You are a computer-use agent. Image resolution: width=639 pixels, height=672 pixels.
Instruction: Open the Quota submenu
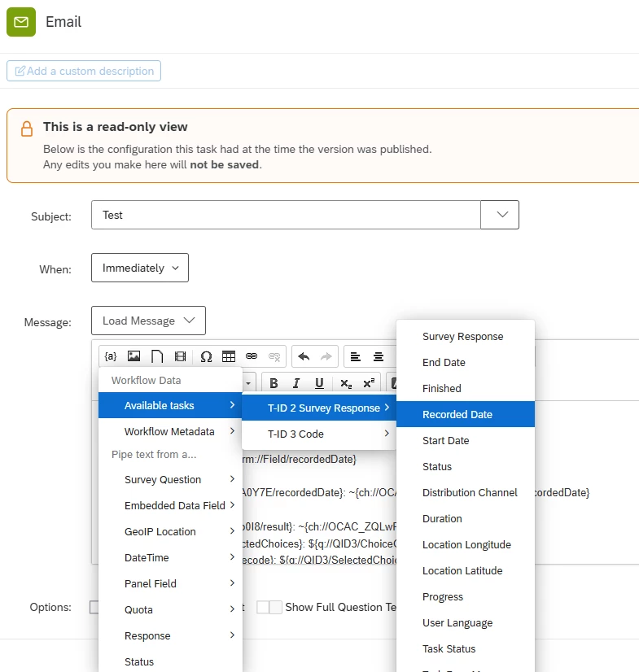pos(170,609)
